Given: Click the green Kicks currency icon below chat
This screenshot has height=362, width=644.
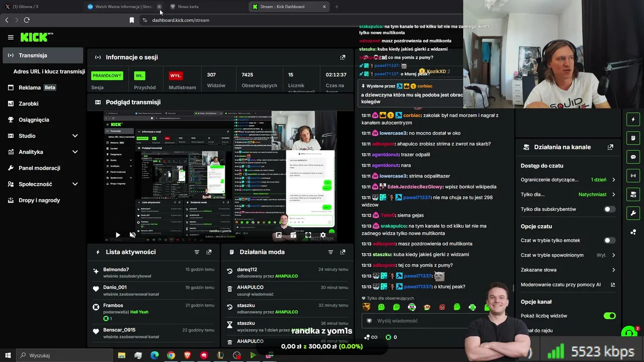Looking at the screenshot, I should tap(388, 337).
